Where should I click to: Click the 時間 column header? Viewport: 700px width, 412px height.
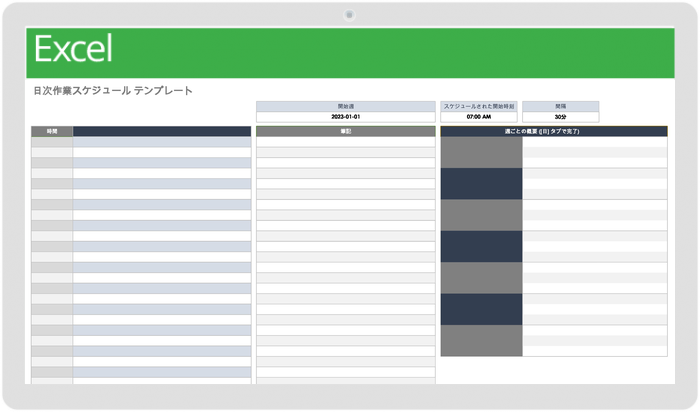point(52,131)
